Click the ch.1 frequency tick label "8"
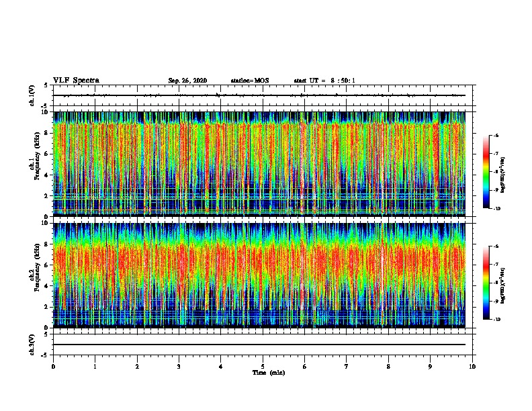This screenshot has height=411, width=532. (x=46, y=133)
